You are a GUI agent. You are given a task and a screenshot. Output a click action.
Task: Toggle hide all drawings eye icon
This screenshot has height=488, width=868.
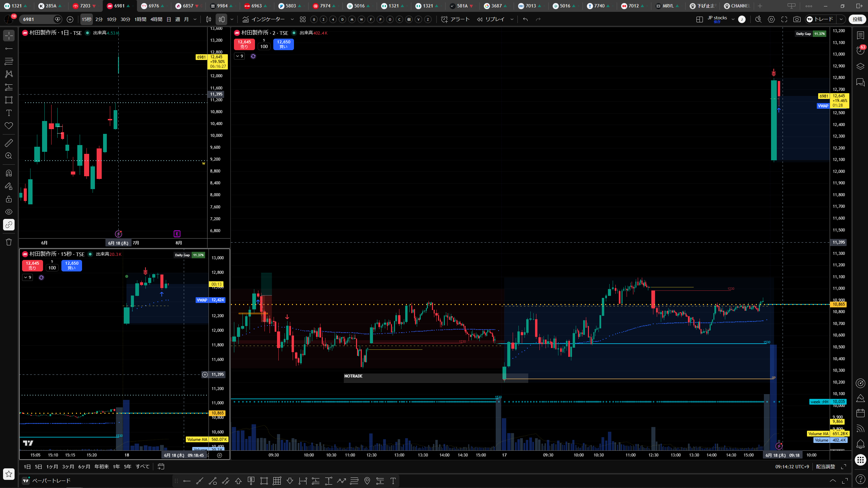[x=9, y=212]
